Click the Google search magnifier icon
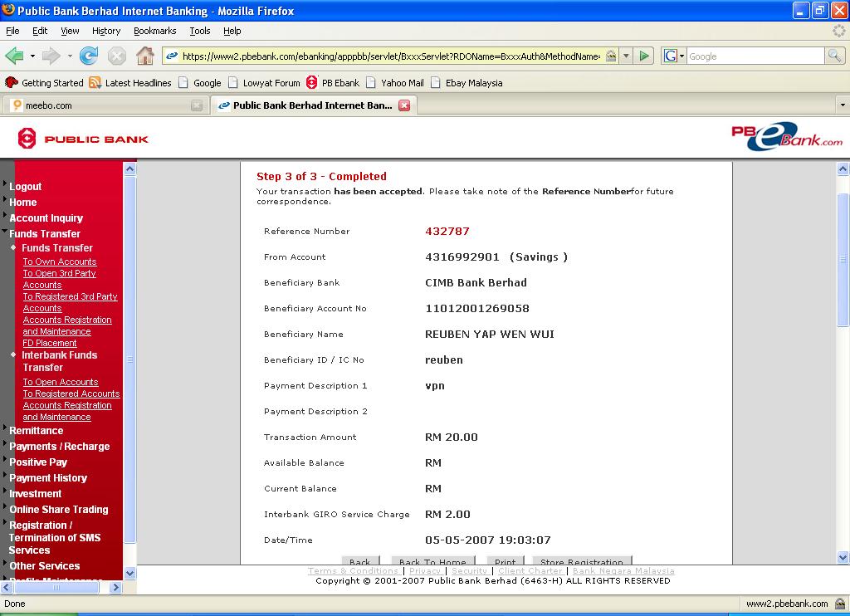This screenshot has height=616, width=850. point(834,56)
